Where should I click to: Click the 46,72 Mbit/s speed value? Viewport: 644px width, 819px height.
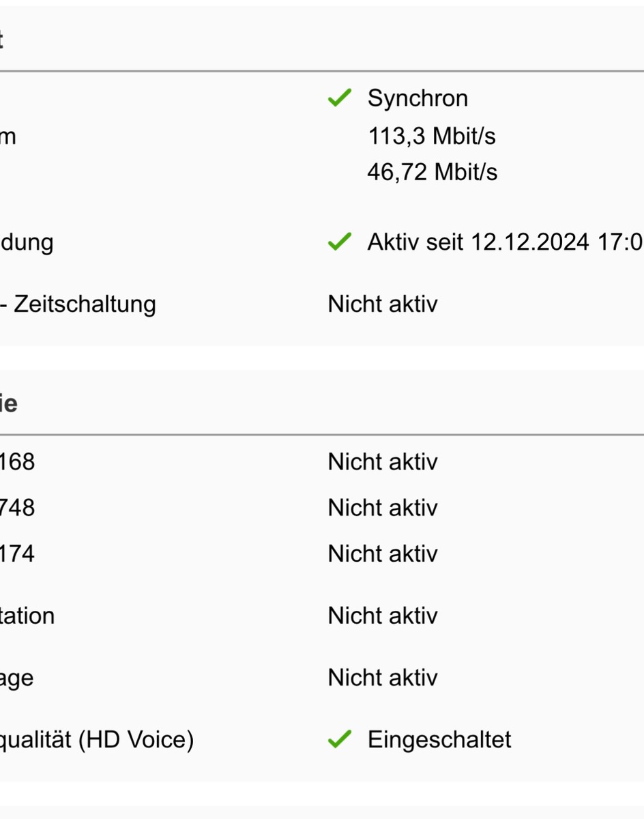point(432,172)
